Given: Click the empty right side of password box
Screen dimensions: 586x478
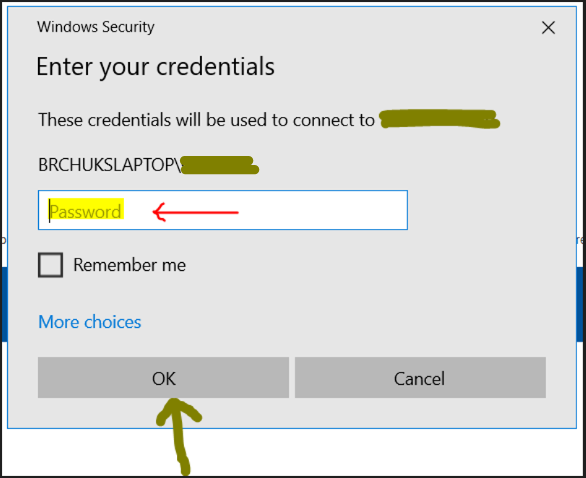Looking at the screenshot, I should (323, 210).
